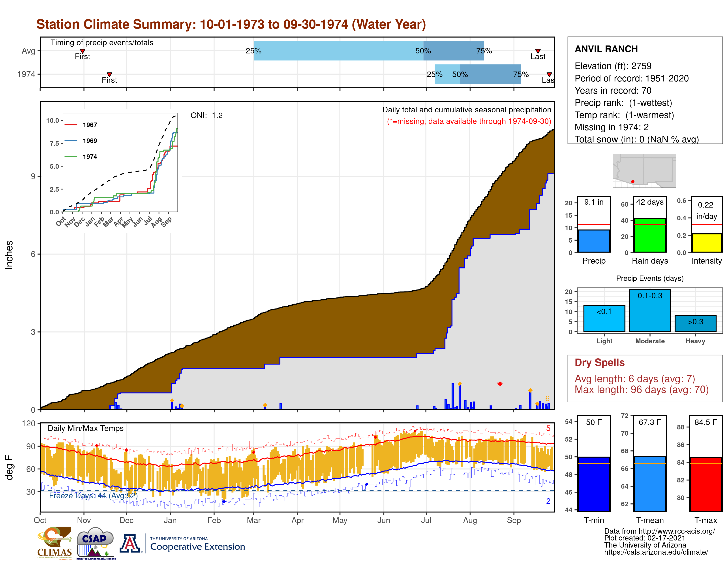Click the yellow Intensity bar
The width and height of the screenshot is (728, 563).
706,243
